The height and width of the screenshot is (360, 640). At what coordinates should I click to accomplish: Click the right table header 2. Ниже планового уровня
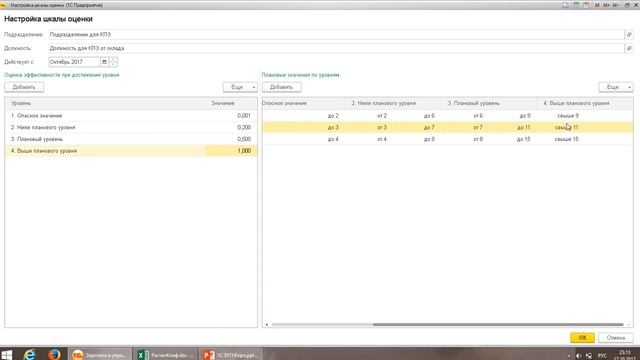[x=393, y=104]
